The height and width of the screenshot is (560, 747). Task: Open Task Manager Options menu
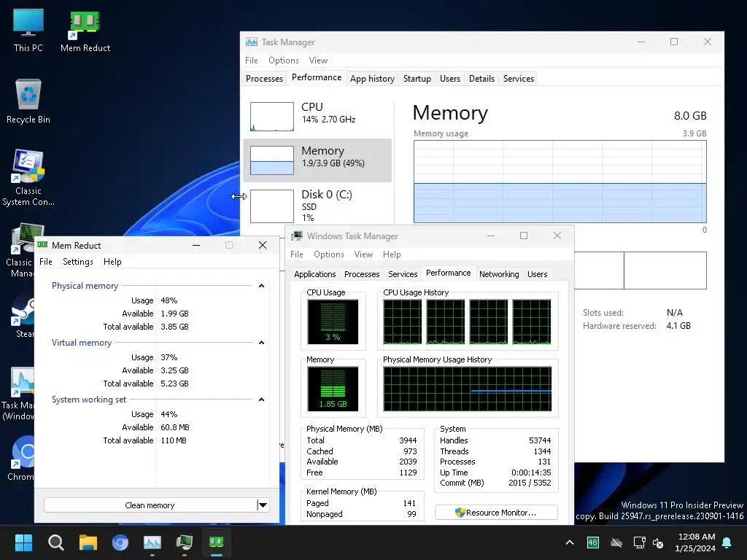tap(284, 61)
